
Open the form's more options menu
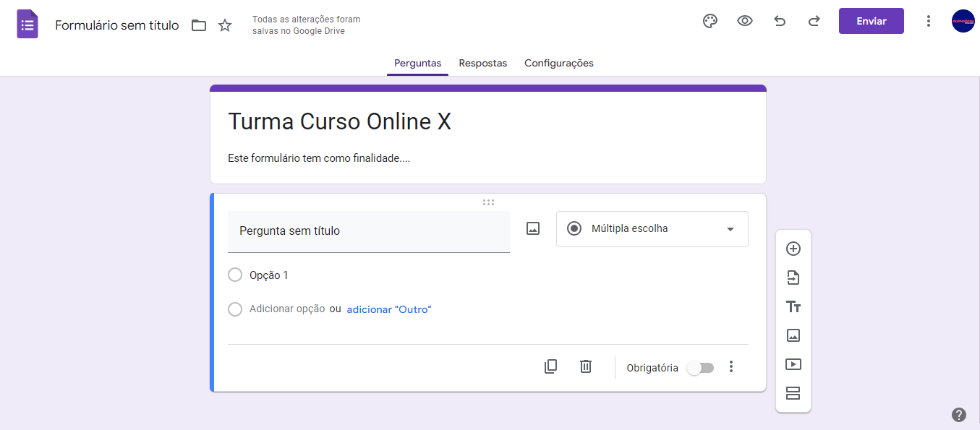928,21
